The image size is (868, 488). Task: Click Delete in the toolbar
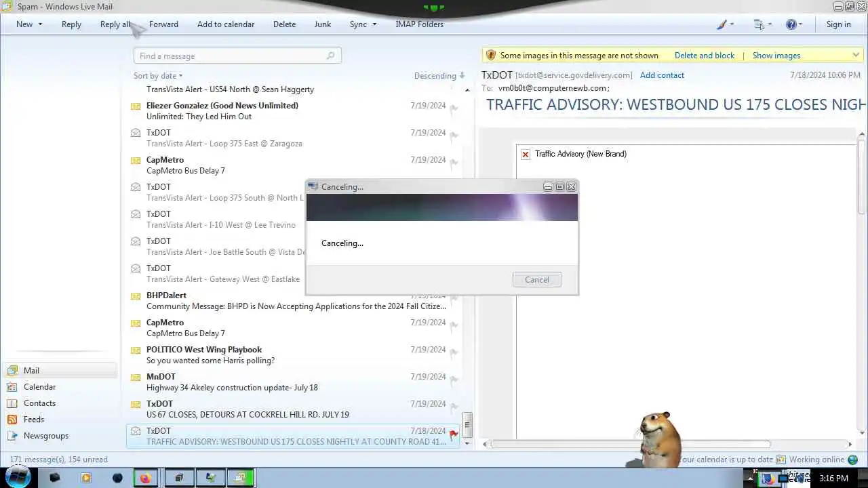[284, 24]
